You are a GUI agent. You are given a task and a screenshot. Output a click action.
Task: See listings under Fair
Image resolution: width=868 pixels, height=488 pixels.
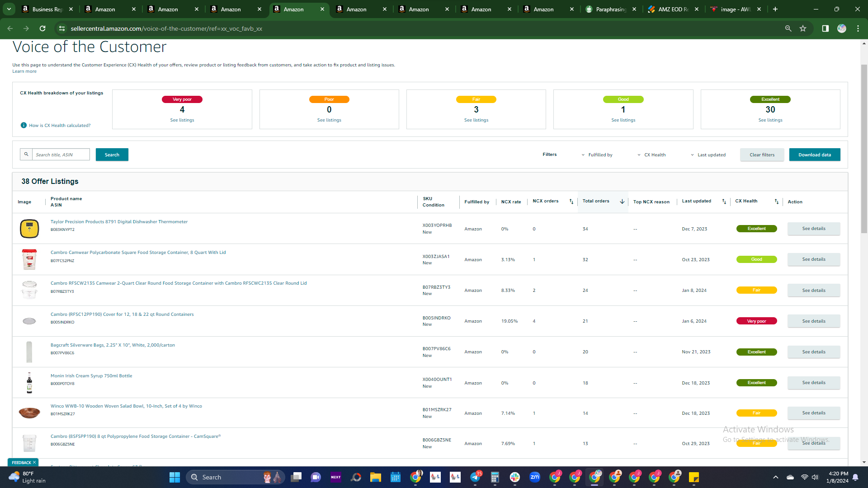coord(476,120)
